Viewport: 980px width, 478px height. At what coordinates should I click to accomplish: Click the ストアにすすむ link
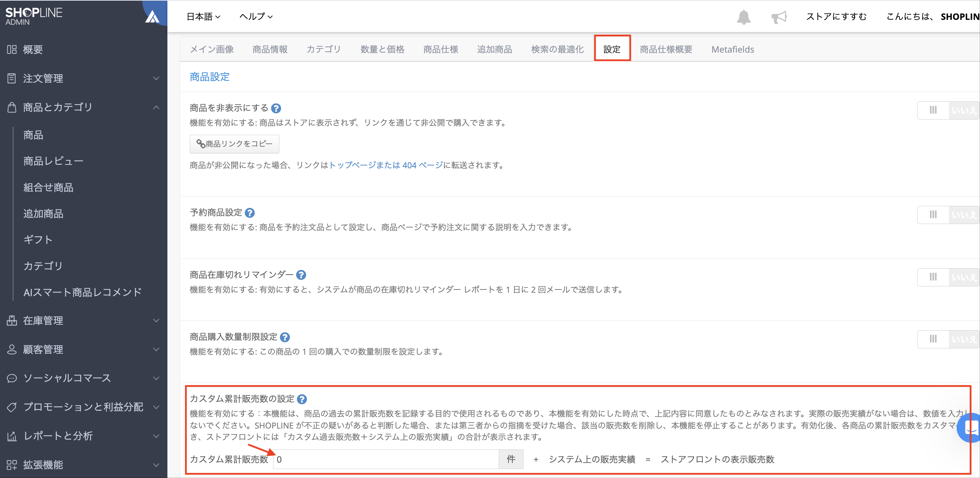(836, 16)
